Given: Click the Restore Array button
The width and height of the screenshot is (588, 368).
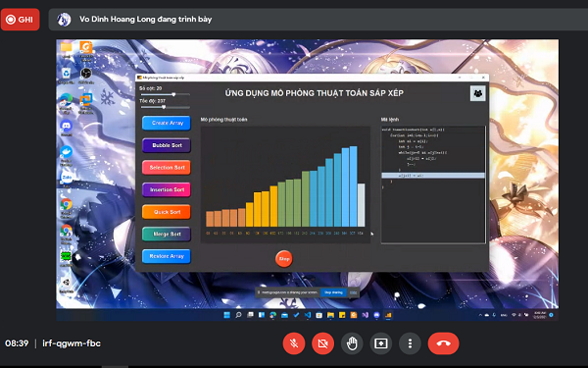Looking at the screenshot, I should point(167,256).
